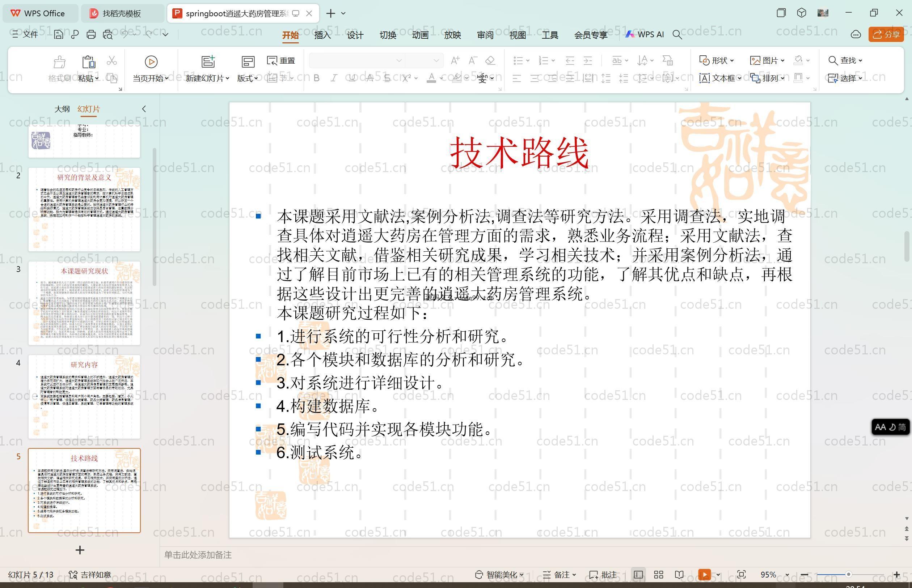Start slideshow with orange play icon
The image size is (912, 588).
(x=705, y=575)
